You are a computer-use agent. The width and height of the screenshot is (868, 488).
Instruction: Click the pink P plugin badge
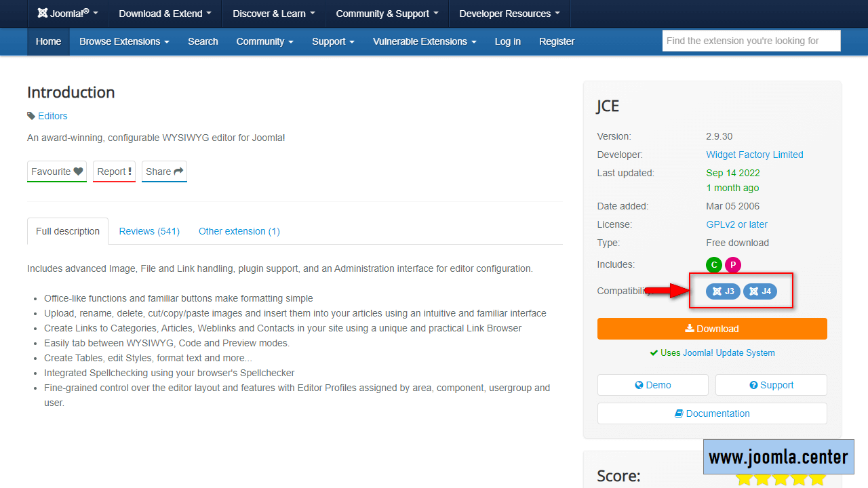[732, 265]
